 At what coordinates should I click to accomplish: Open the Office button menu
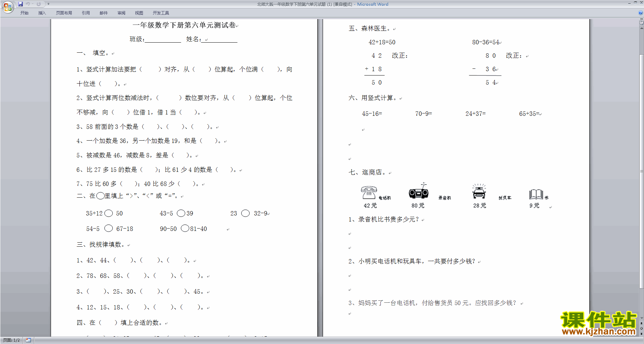7,7
